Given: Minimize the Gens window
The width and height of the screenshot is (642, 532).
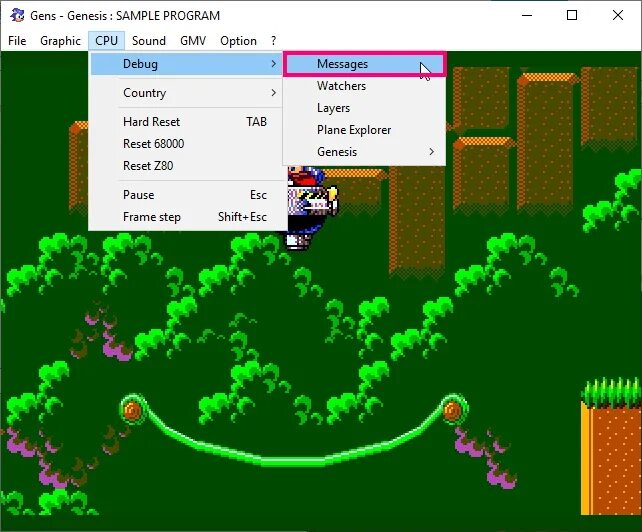Looking at the screenshot, I should pyautogui.click(x=527, y=15).
